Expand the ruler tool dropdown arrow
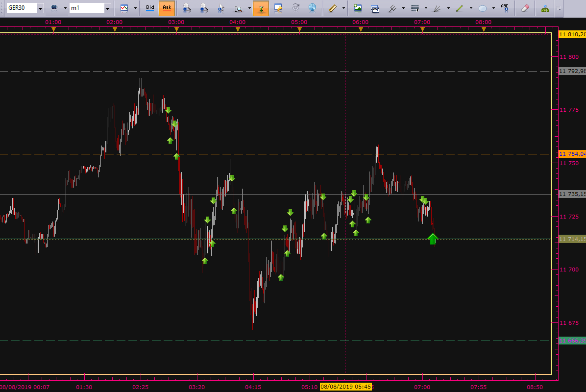The width and height of the screenshot is (586, 392). point(343,8)
